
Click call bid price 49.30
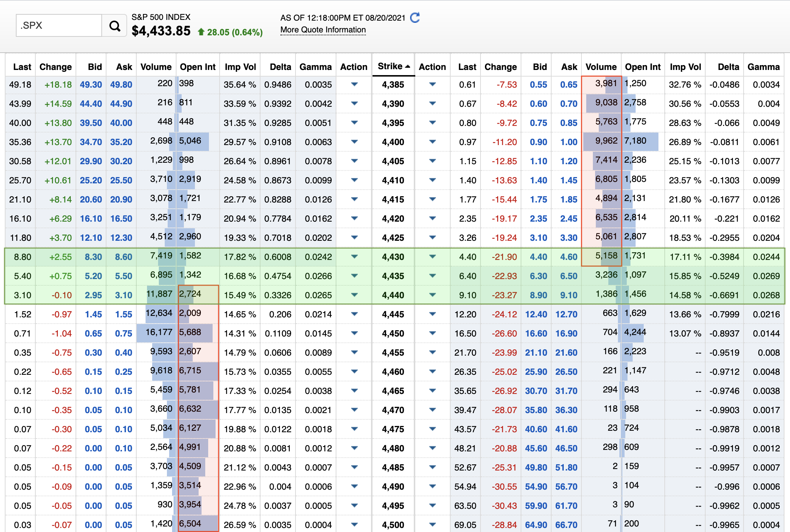tap(91, 85)
